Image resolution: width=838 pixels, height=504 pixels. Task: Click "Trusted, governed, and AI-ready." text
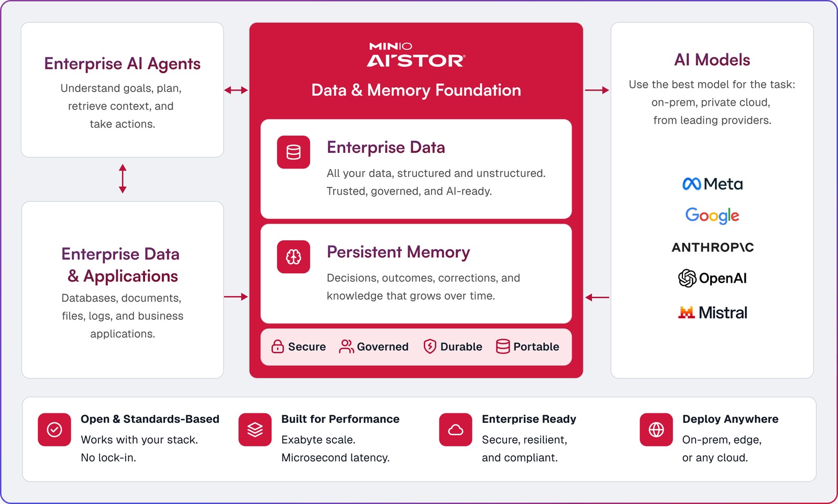(x=410, y=191)
